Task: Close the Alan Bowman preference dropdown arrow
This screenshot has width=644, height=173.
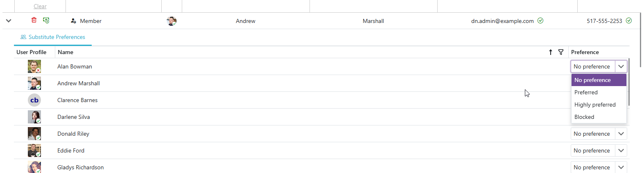Action: [621, 66]
